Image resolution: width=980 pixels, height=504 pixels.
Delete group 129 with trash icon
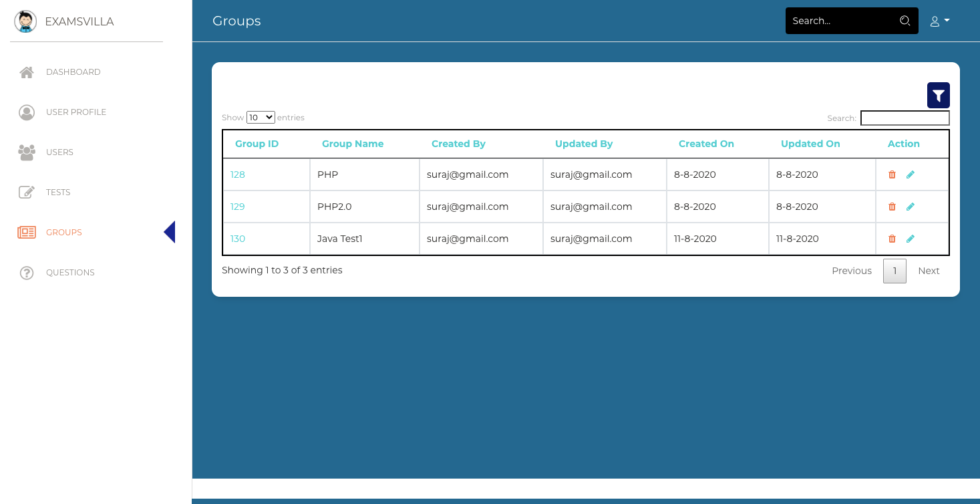point(892,207)
